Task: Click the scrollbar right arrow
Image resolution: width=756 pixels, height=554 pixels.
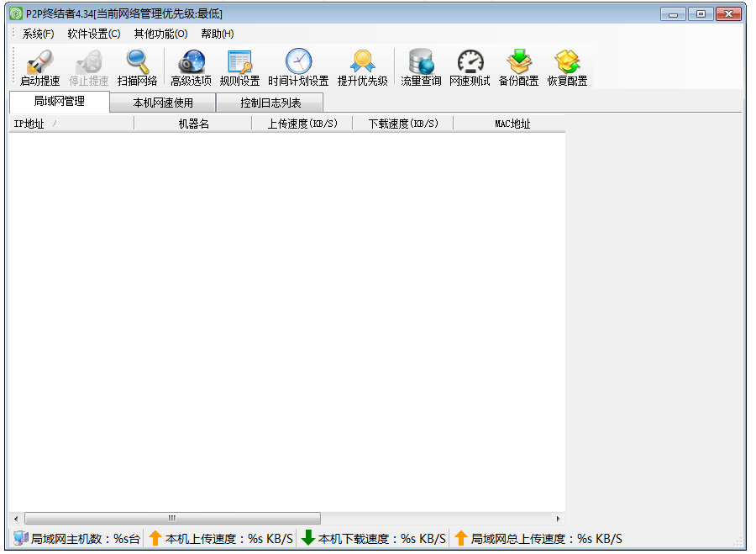Action: coord(558,519)
